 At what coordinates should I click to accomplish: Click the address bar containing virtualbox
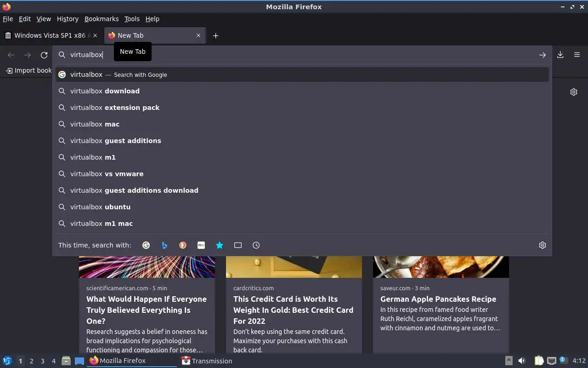[302, 55]
